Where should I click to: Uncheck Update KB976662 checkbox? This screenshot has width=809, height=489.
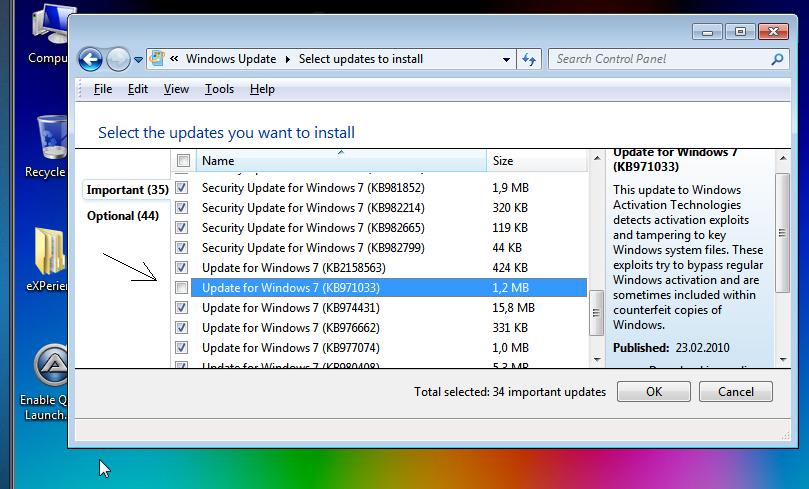pos(182,328)
